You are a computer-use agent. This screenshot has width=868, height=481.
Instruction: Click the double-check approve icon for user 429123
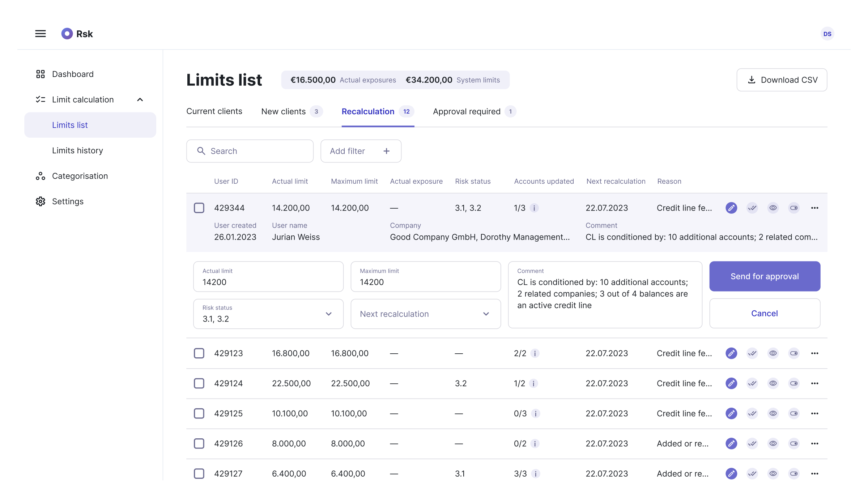tap(752, 353)
